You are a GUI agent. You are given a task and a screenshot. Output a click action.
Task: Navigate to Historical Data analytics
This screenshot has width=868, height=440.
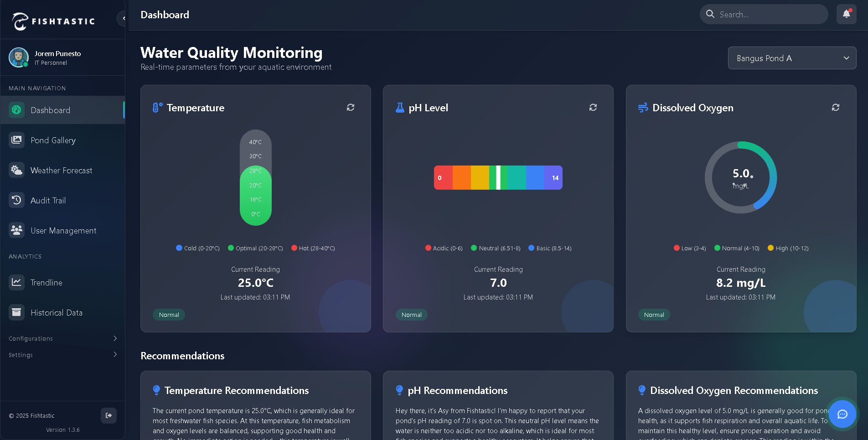[x=57, y=312]
